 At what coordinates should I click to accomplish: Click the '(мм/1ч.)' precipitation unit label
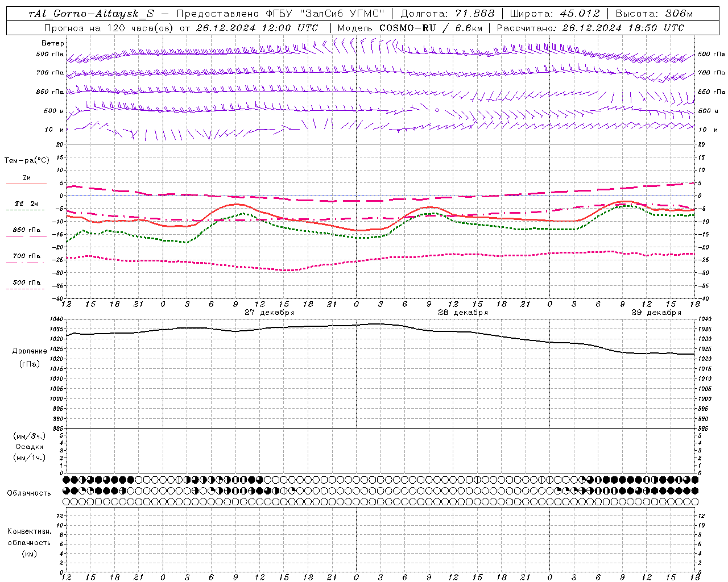(30, 458)
